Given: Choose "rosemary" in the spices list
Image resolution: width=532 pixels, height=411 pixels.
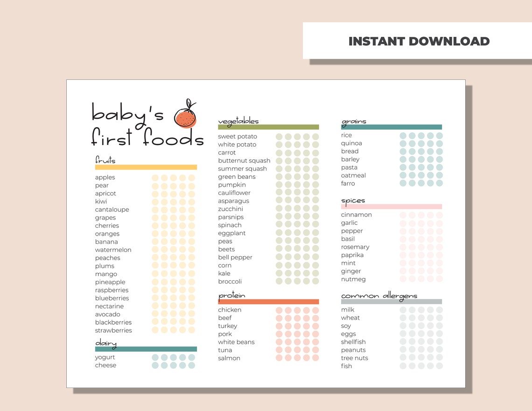Looking at the screenshot, I should pos(355,247).
